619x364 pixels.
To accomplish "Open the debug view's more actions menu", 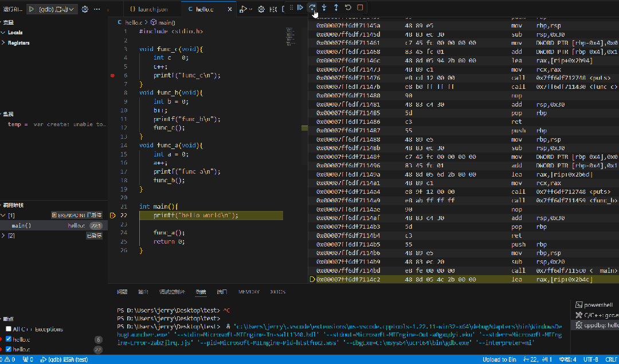I will coord(97,9).
